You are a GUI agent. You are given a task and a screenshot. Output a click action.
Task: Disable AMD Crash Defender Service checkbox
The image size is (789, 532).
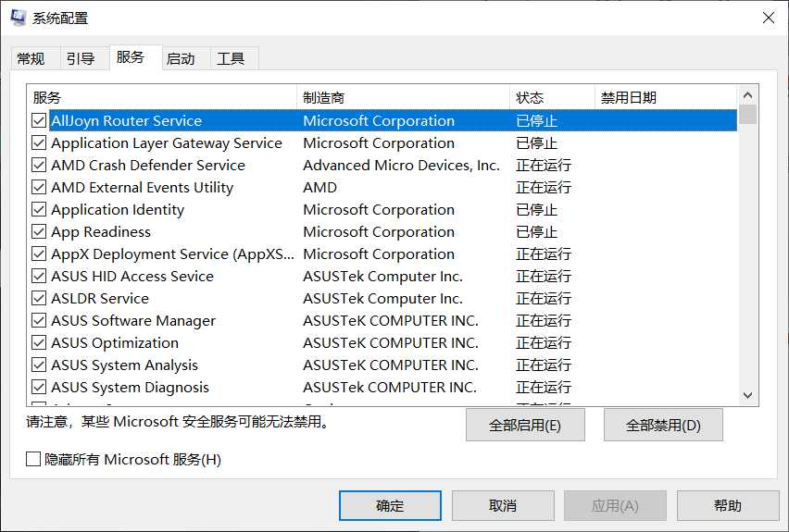pyautogui.click(x=39, y=165)
